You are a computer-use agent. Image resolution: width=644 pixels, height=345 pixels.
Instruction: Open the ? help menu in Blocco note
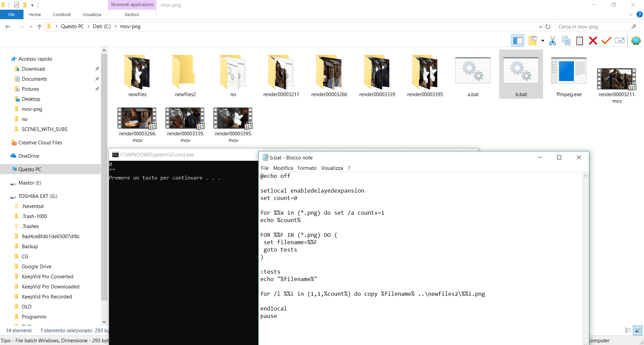349,168
